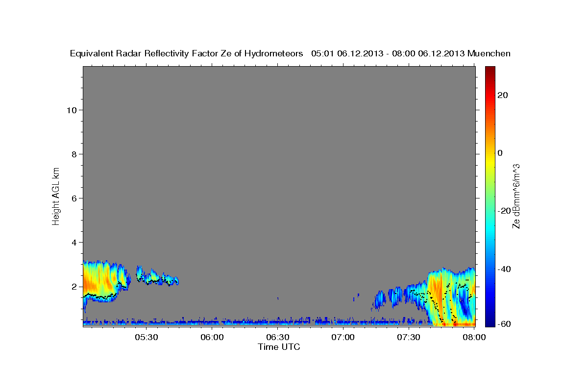The image size is (588, 392).
Task: Click the 08:00 time tick label
Action: (474, 337)
